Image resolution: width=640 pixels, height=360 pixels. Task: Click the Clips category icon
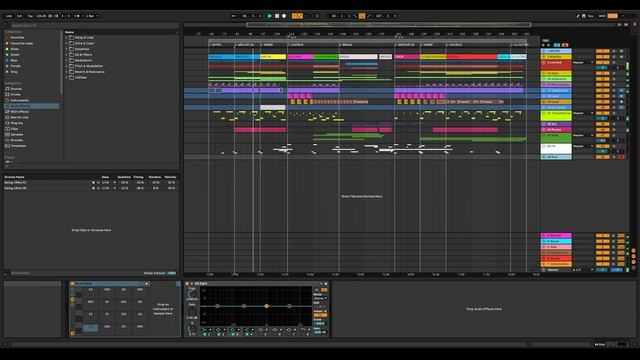click(7, 129)
